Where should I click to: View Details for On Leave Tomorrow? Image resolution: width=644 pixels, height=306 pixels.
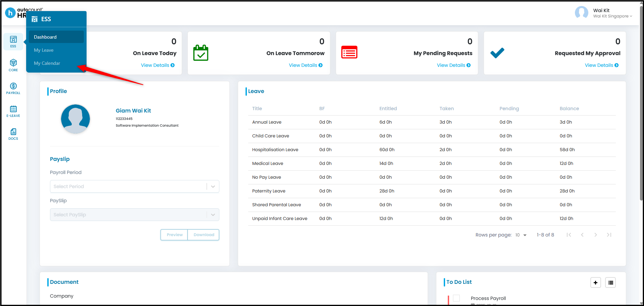tap(306, 65)
